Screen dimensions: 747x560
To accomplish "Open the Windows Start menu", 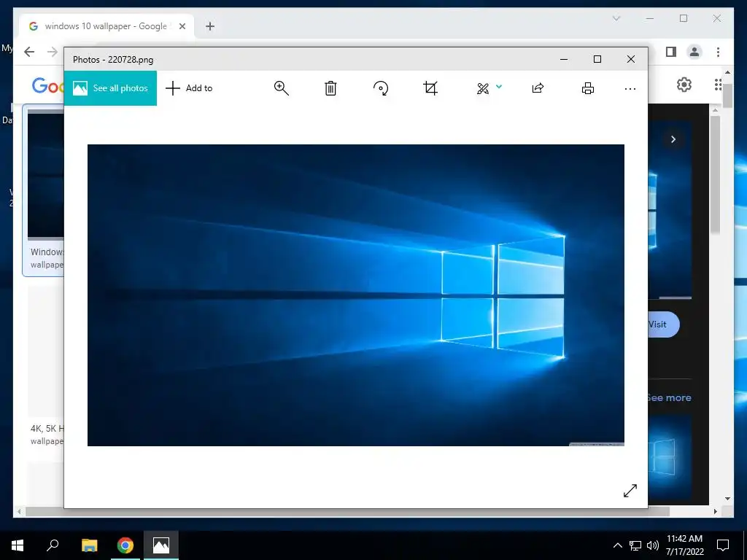I will (x=18, y=545).
